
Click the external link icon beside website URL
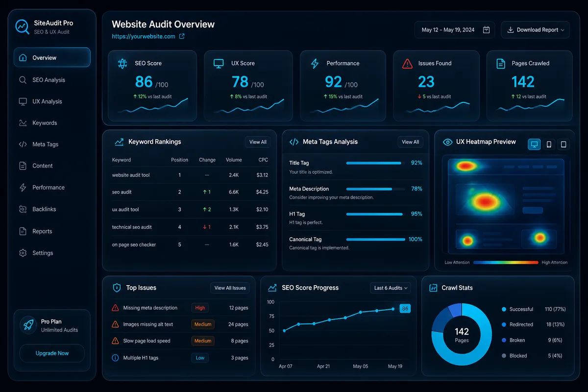(182, 36)
